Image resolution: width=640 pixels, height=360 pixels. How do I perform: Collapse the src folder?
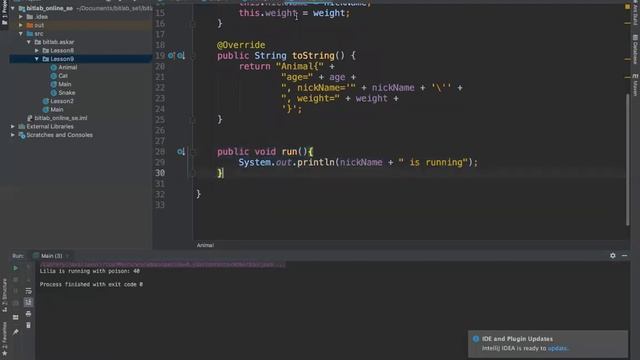click(x=21, y=33)
